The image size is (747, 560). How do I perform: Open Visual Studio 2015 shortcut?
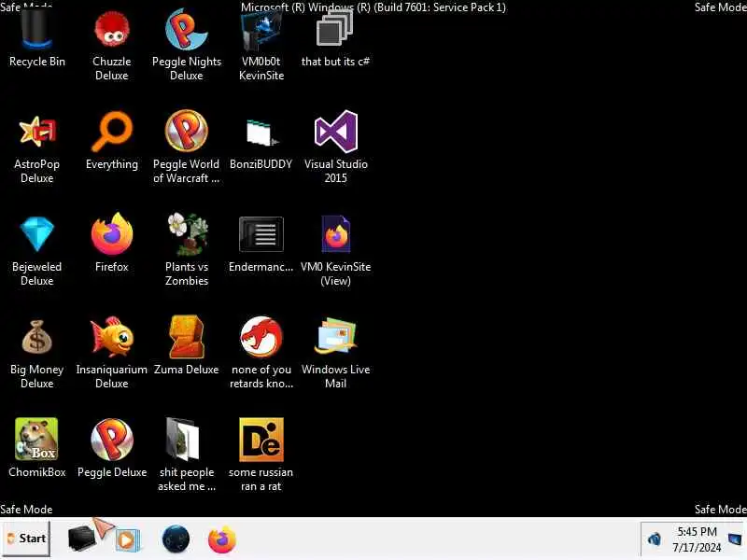point(336,132)
